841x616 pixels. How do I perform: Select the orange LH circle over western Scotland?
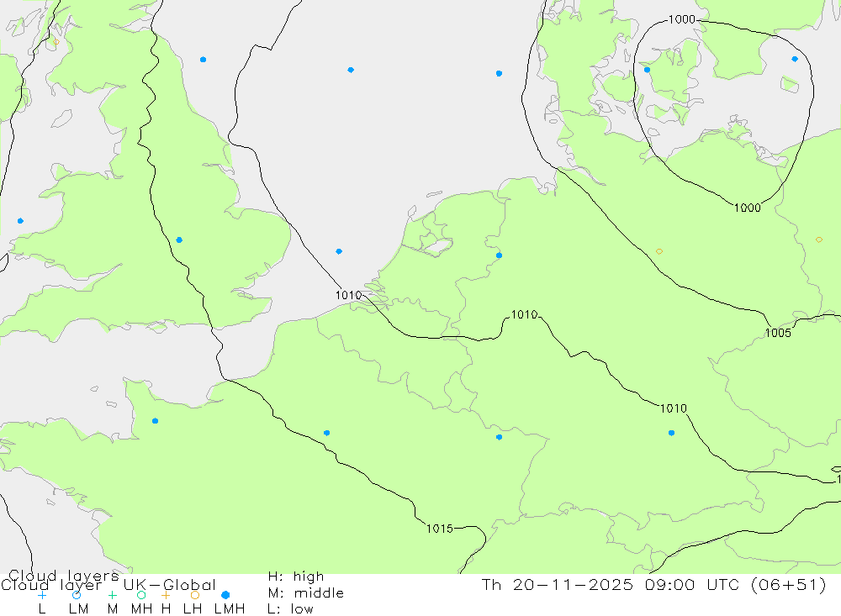(x=56, y=42)
